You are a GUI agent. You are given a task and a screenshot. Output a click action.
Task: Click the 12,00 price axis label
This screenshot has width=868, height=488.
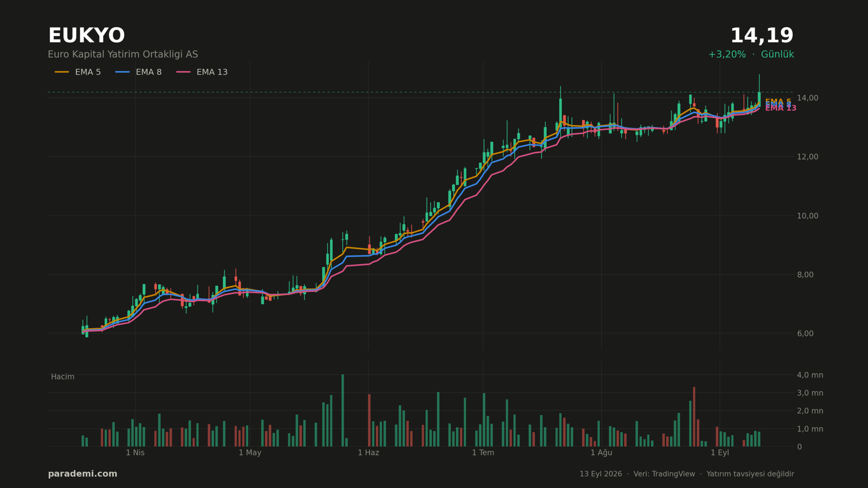808,157
